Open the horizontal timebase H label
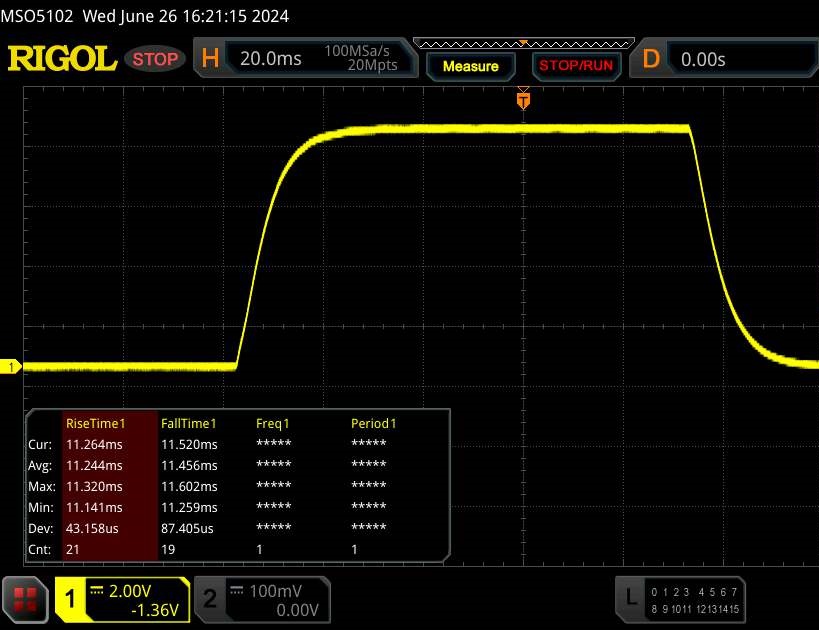This screenshot has width=819, height=630. (210, 58)
